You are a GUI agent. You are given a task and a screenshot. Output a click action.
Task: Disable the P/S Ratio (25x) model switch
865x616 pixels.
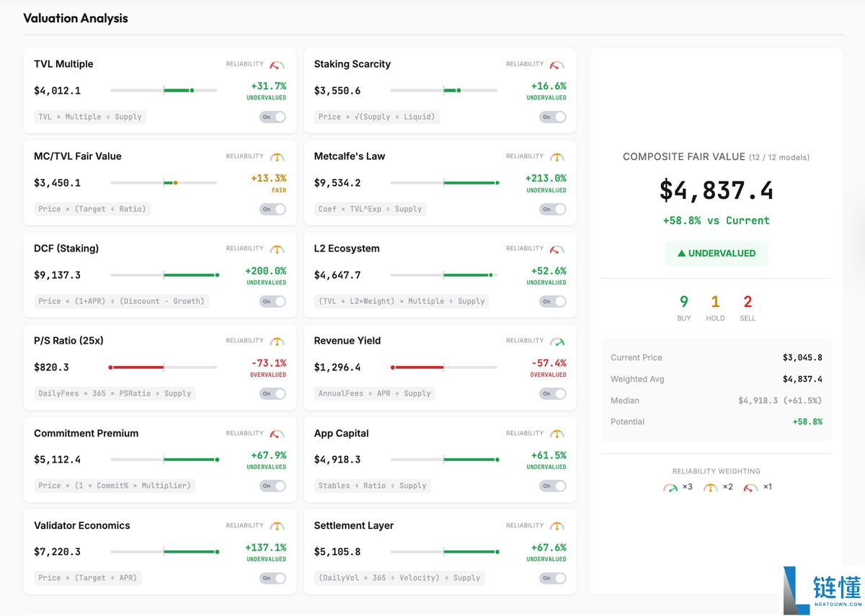pos(272,393)
